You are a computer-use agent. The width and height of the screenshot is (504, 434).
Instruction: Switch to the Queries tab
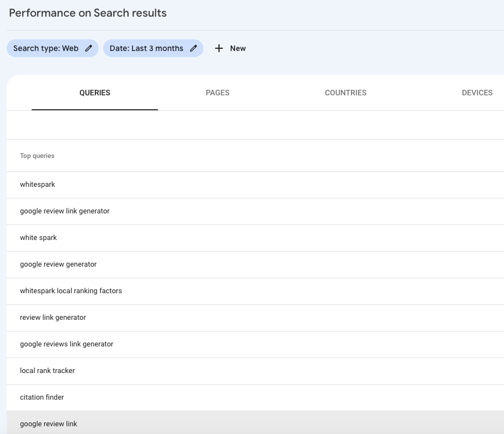[95, 93]
